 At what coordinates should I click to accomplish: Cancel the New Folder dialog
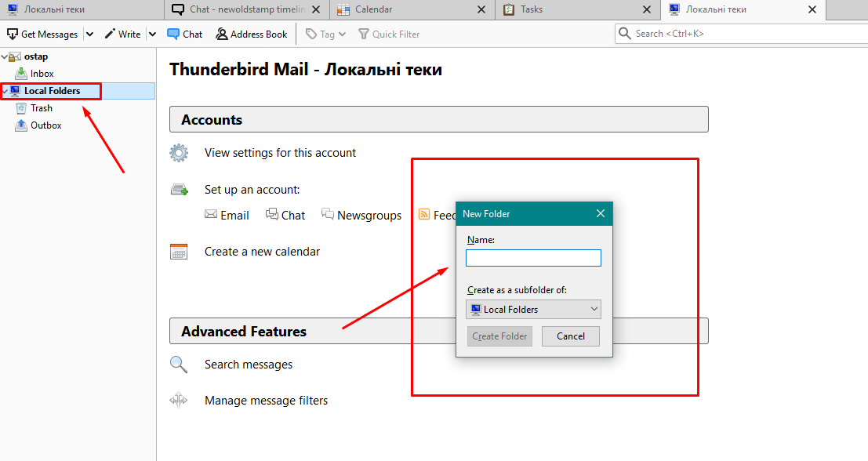coord(570,336)
